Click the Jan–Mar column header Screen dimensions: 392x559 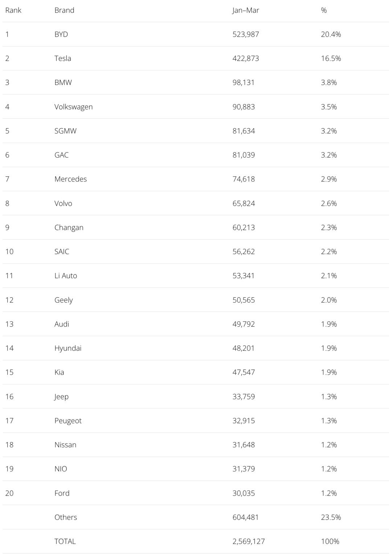tap(246, 10)
